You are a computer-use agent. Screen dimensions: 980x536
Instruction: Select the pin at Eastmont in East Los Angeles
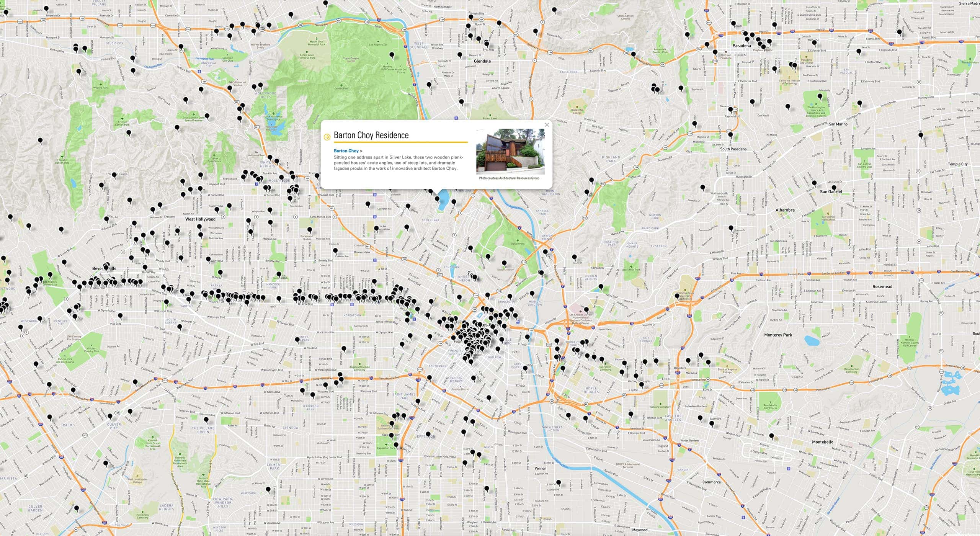[711, 424]
